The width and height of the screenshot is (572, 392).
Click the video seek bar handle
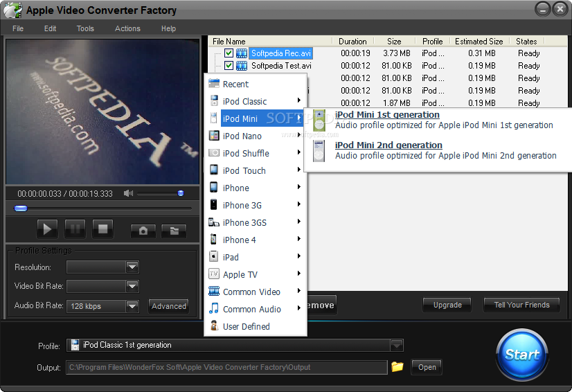tap(21, 208)
